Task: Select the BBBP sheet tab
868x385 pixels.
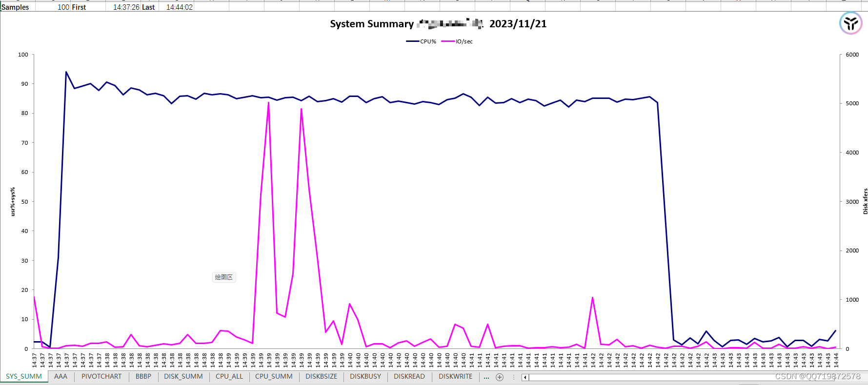Action: tap(143, 377)
